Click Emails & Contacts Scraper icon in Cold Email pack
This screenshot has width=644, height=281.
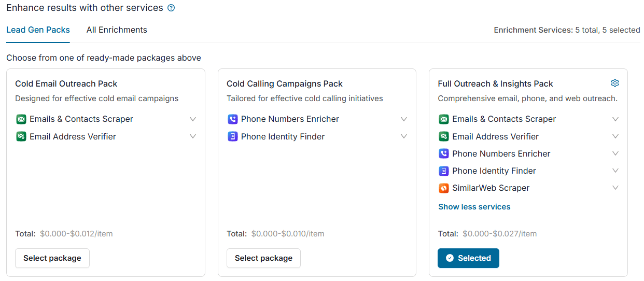point(21,119)
